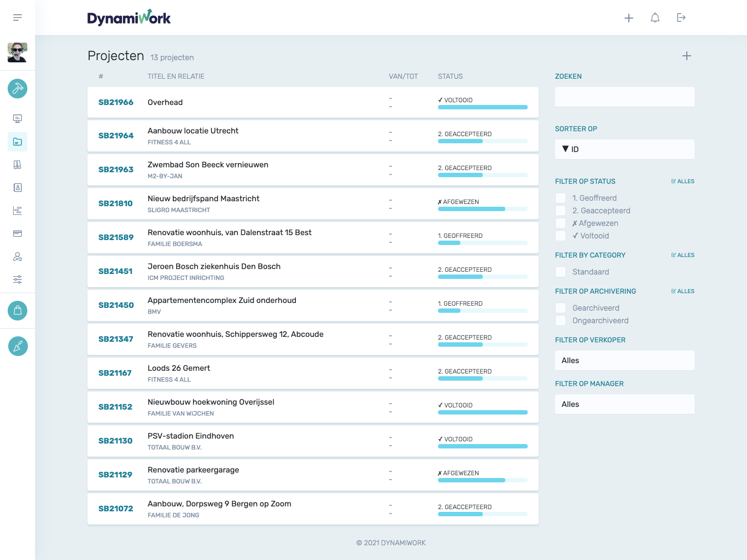Open project SB21072

(x=313, y=509)
